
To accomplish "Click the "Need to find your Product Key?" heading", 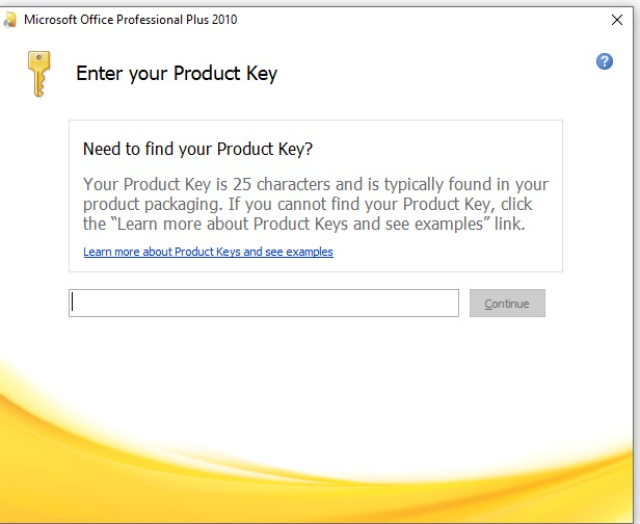I will click(198, 149).
